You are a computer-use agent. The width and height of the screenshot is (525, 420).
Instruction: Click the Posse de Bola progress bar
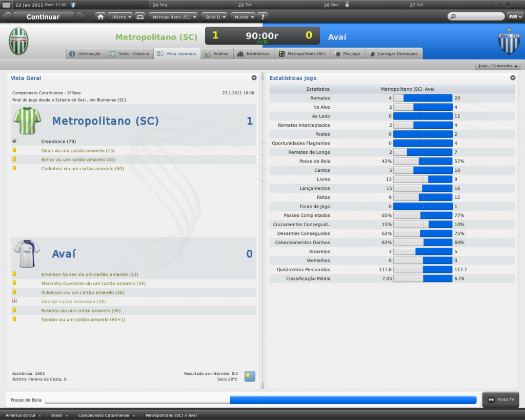[260, 399]
